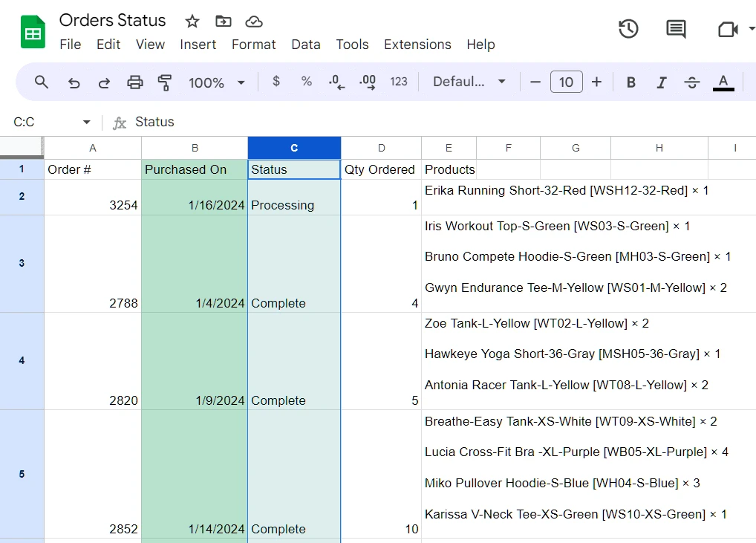Open the name box dropdown arrow

(x=86, y=122)
